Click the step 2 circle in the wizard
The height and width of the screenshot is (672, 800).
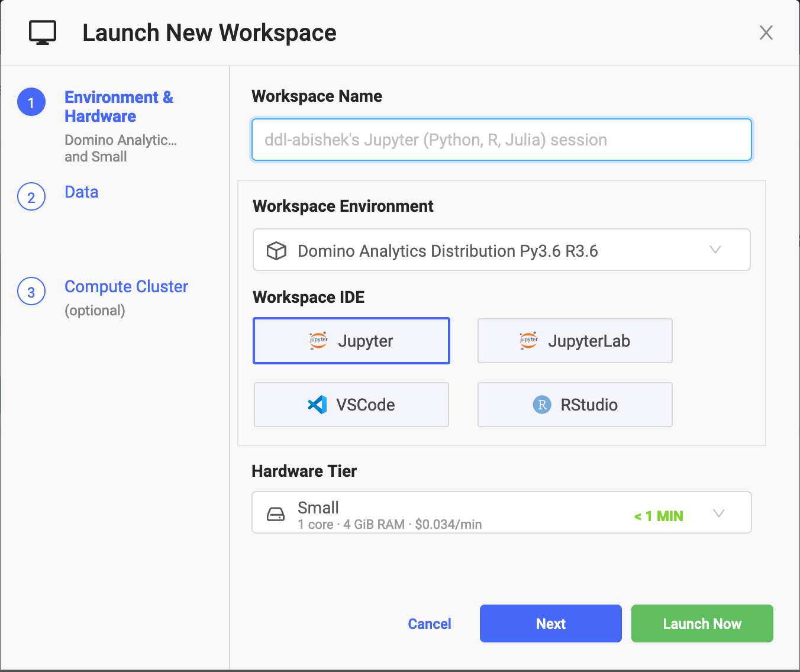[x=31, y=197]
